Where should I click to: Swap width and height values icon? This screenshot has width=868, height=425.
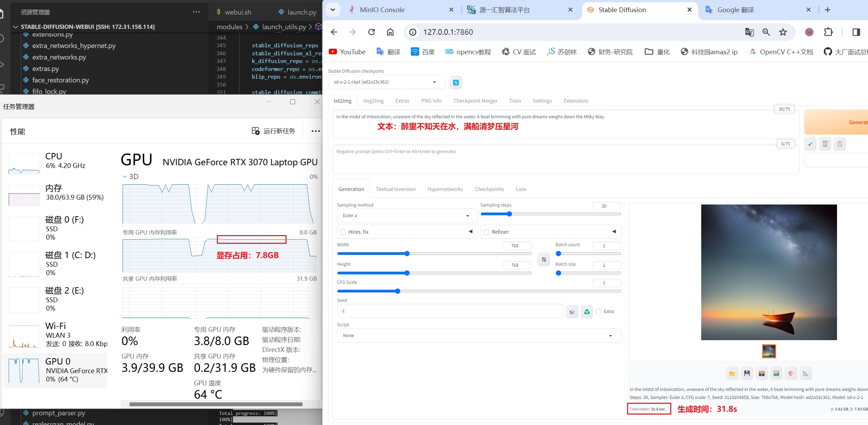544,259
